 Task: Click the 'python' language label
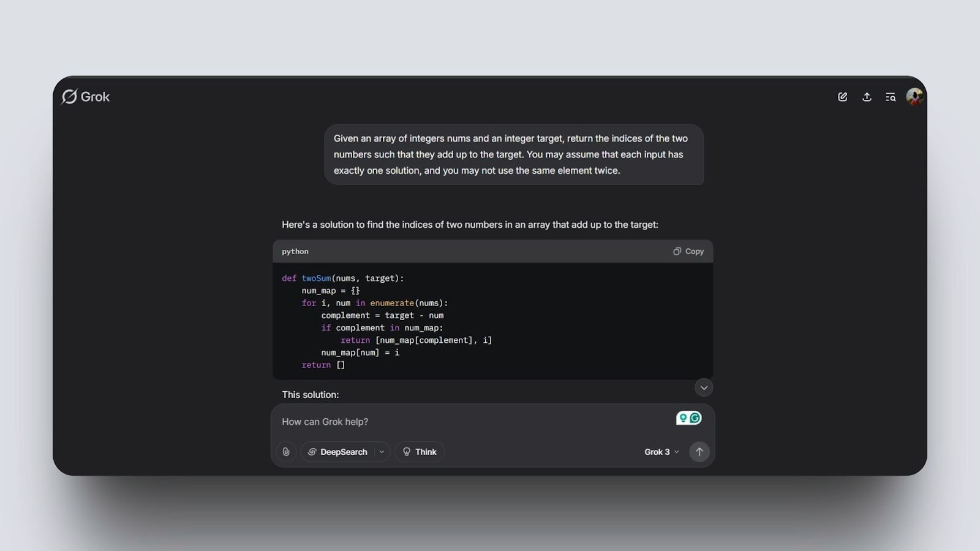click(x=295, y=252)
